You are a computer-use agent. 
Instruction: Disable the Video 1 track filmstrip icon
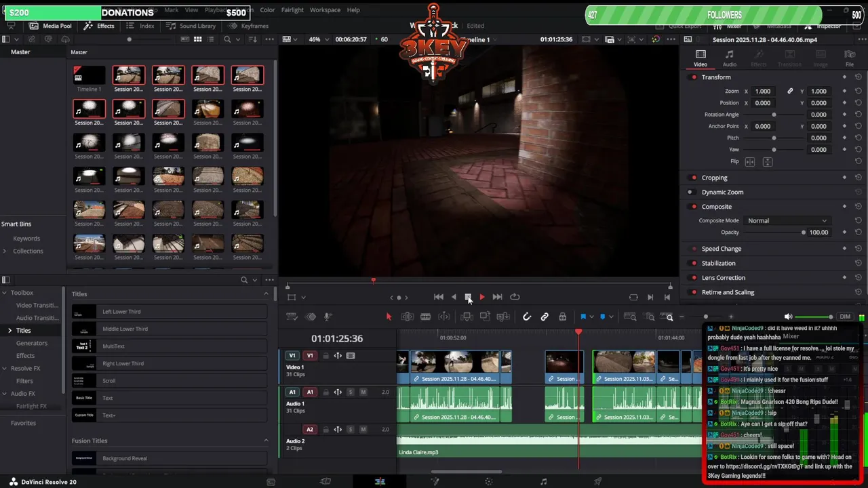(x=351, y=356)
